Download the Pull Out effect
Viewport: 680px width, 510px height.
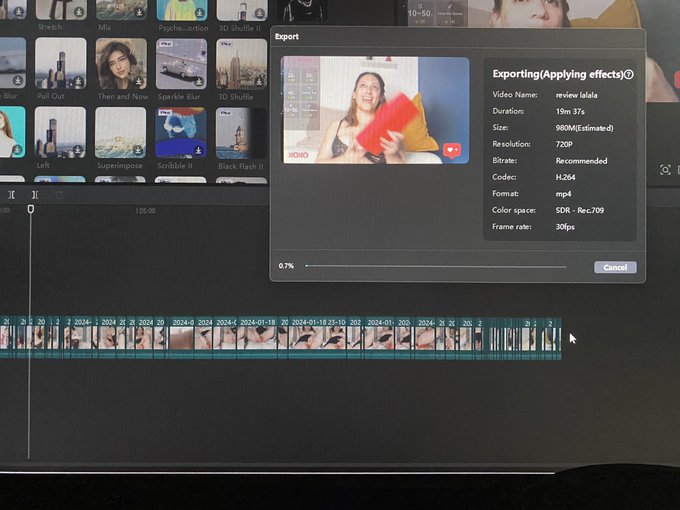78,81
